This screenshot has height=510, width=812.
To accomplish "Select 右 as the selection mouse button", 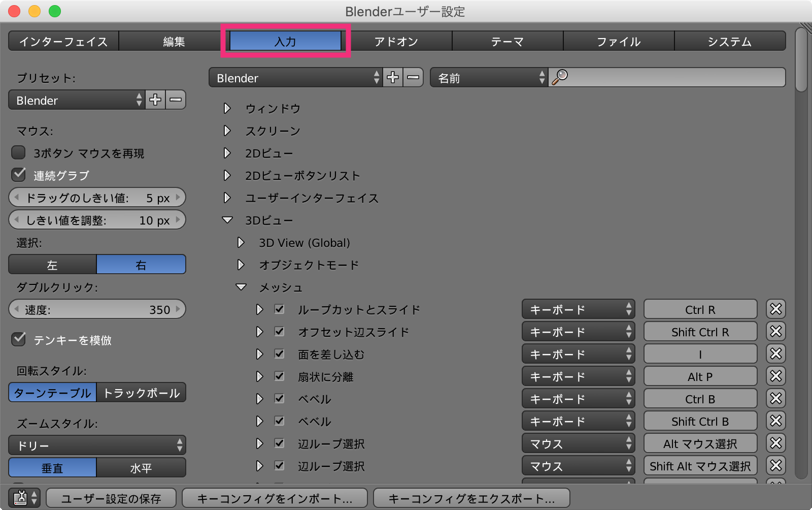I will click(x=141, y=265).
